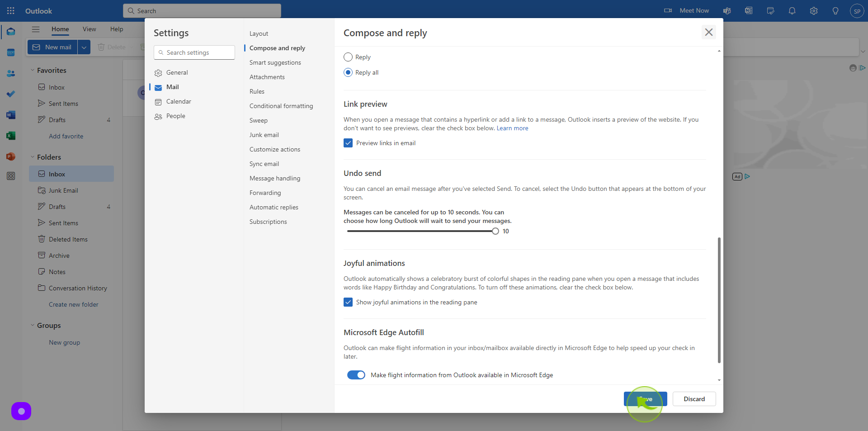
Task: Click the Search settings field
Action: [x=194, y=52]
